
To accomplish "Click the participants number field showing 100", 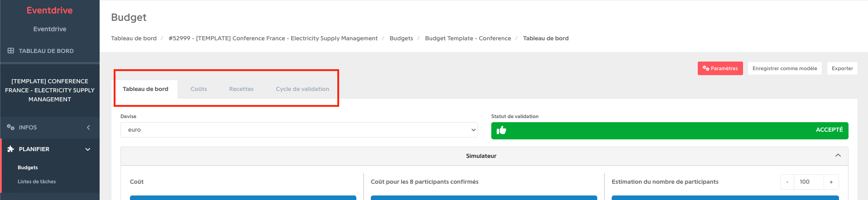I will (809, 182).
